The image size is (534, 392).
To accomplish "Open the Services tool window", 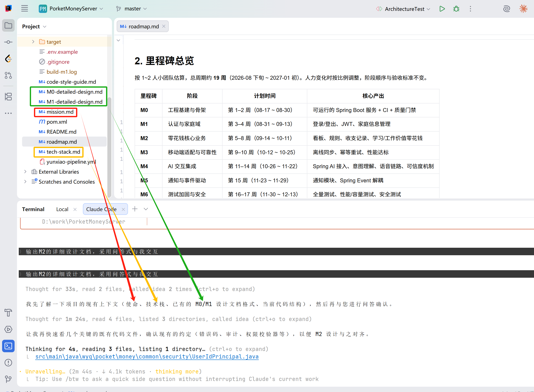I will click(8, 329).
